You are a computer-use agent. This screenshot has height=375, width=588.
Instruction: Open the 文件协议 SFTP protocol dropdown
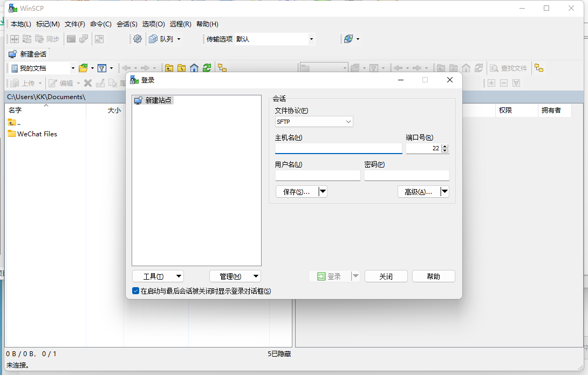(x=313, y=121)
